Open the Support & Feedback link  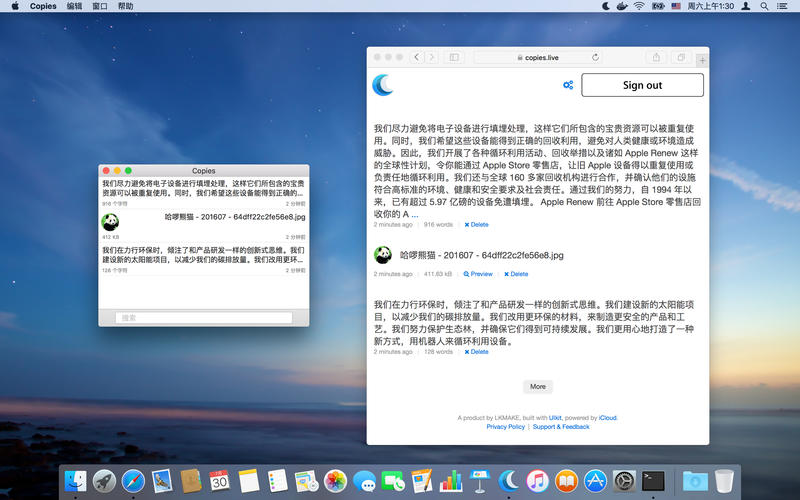561,427
